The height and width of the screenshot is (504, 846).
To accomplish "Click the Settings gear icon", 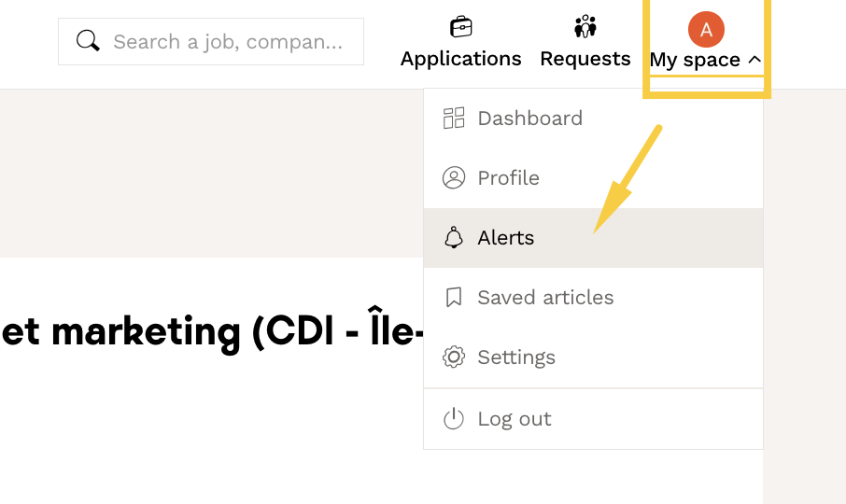I will (454, 357).
